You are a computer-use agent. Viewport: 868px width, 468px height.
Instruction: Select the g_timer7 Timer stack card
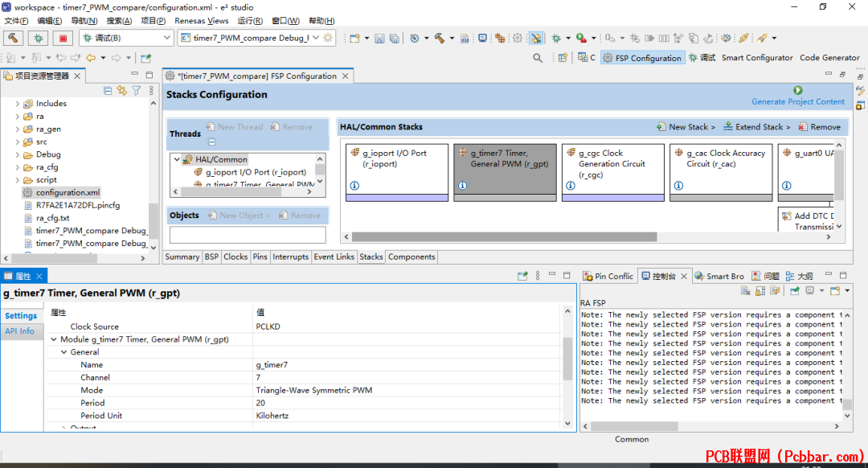coord(505,172)
